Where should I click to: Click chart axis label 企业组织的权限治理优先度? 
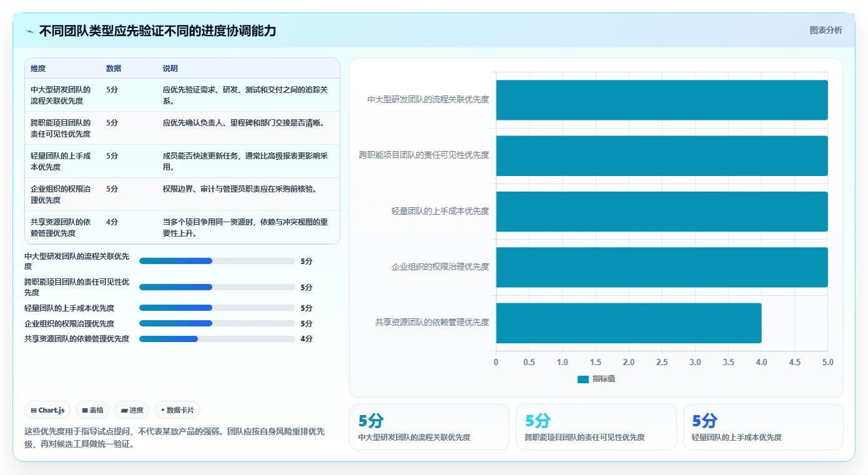click(440, 267)
